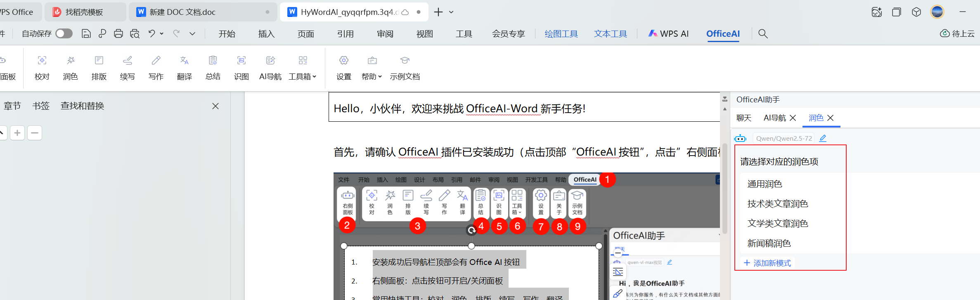Open the 设置 settings gear icon

(x=344, y=68)
